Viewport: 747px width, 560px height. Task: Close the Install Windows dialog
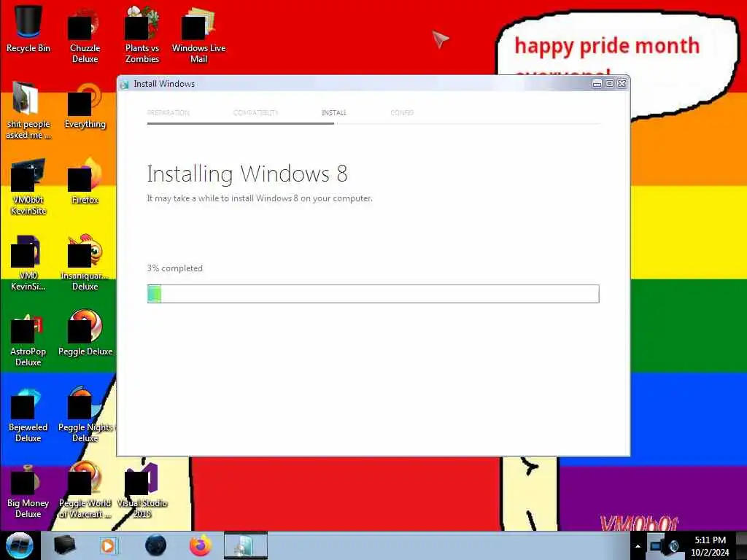[x=622, y=84]
